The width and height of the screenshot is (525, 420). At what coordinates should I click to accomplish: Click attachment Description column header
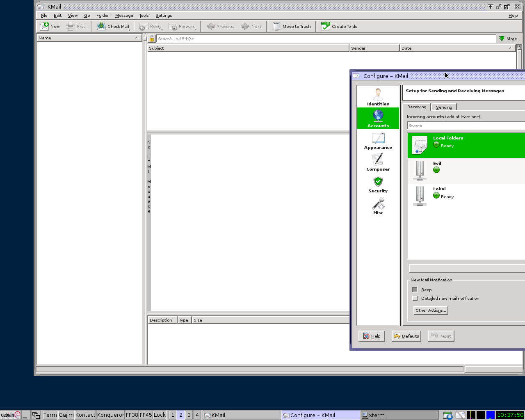pos(162,320)
